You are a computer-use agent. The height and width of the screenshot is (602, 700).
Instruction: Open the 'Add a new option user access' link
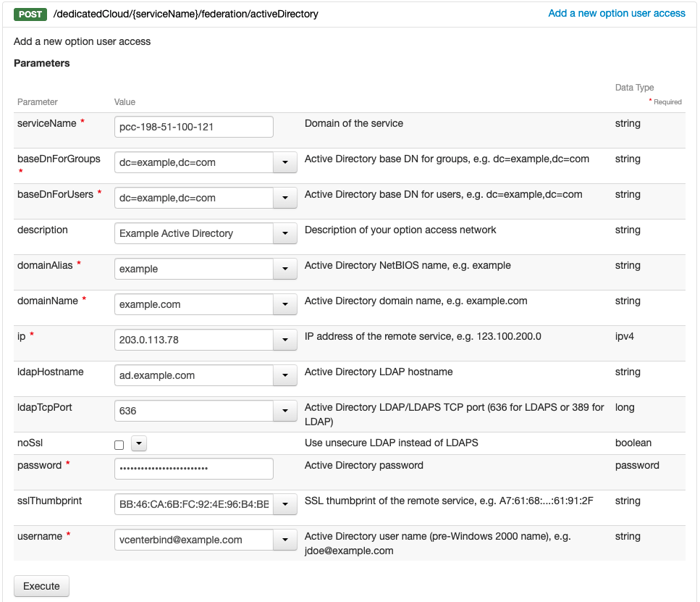(x=617, y=14)
